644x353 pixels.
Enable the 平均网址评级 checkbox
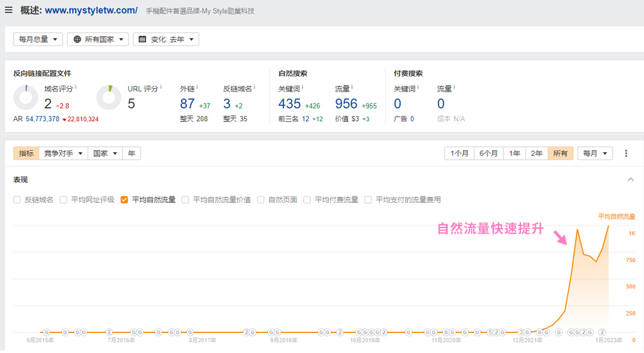(x=63, y=200)
